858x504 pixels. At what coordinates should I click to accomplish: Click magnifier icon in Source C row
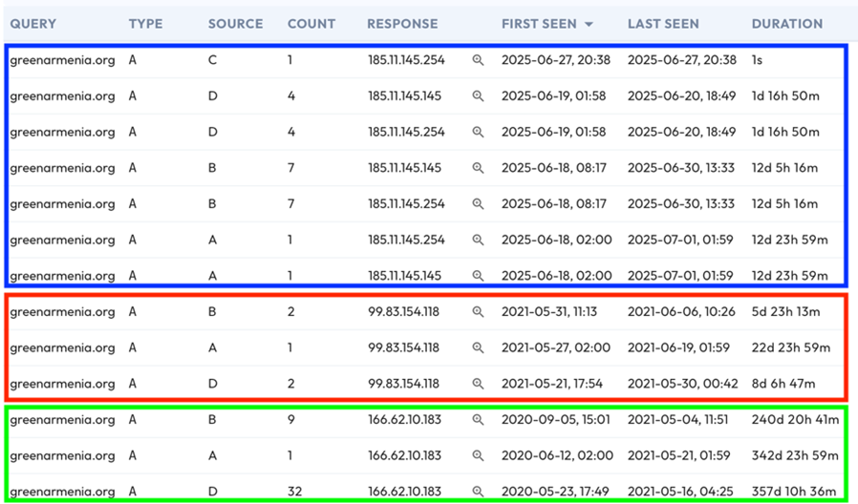pyautogui.click(x=478, y=60)
